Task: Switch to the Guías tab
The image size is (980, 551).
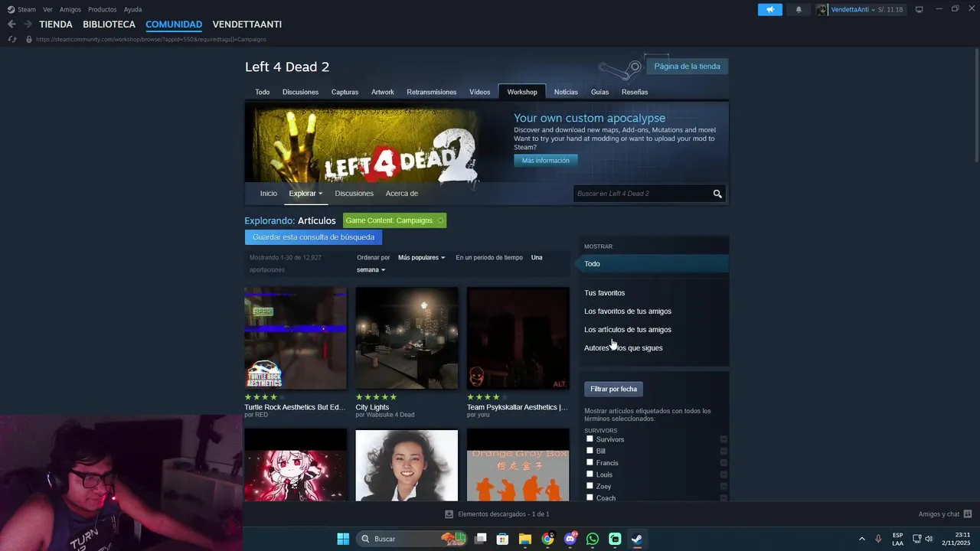Action: coord(599,92)
